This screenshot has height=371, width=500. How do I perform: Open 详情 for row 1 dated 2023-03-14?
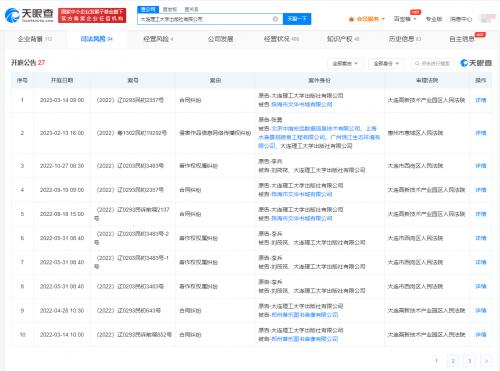480,100
